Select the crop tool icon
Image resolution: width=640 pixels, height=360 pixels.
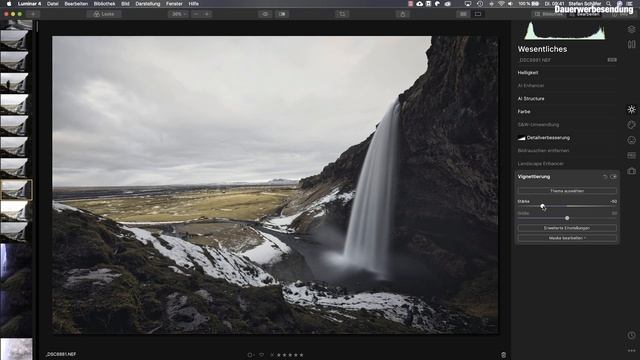pyautogui.click(x=342, y=14)
